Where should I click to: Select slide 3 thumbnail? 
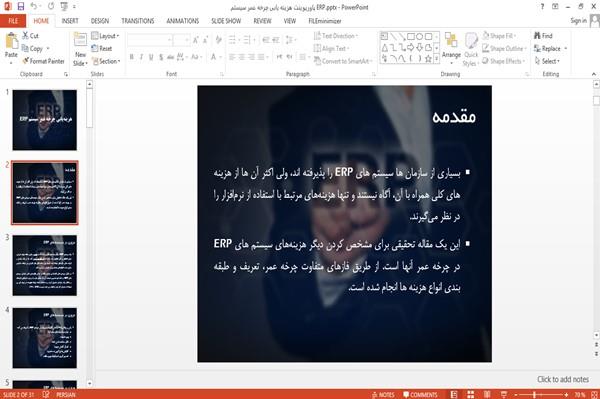pyautogui.click(x=45, y=265)
